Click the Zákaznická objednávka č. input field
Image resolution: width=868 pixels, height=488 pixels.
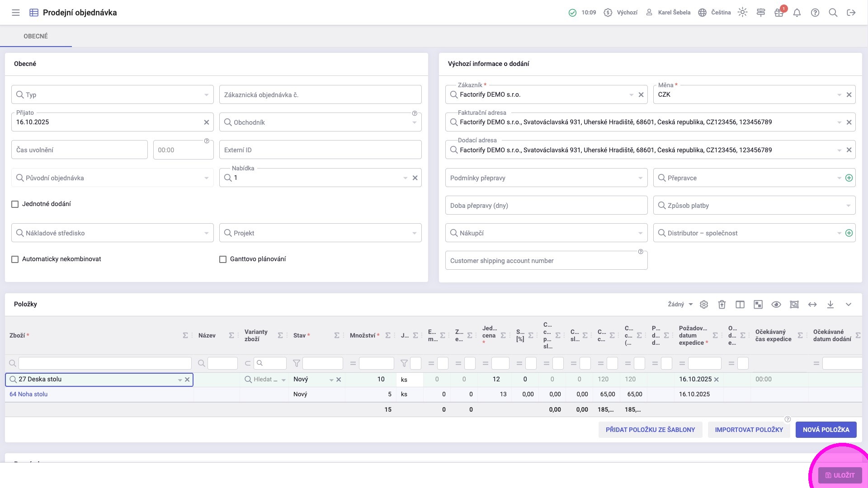point(320,95)
